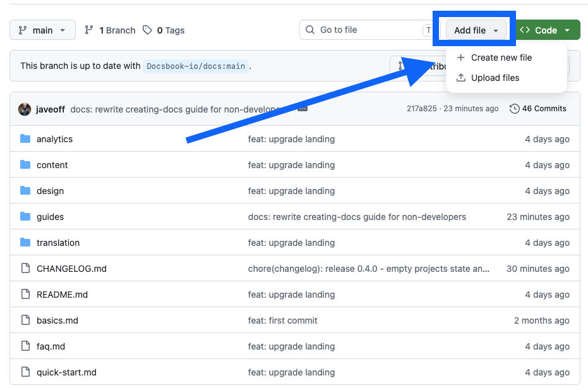The image size is (588, 390).
Task: Open the guides folder
Action: pos(51,217)
